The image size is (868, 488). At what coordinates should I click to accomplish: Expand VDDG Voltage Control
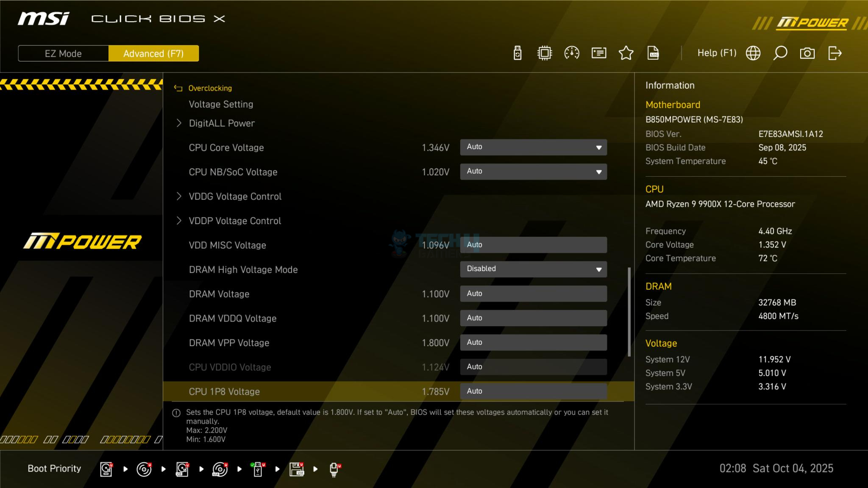(x=235, y=197)
